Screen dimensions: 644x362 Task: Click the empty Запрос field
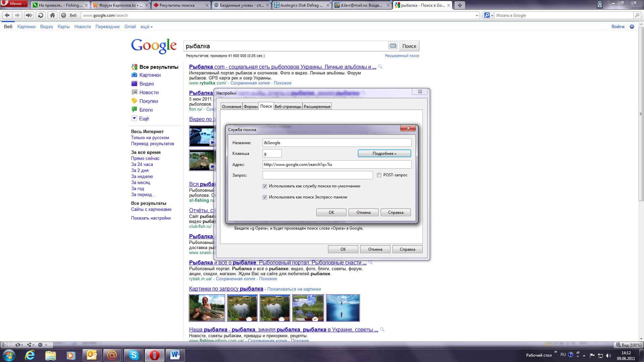tap(318, 175)
